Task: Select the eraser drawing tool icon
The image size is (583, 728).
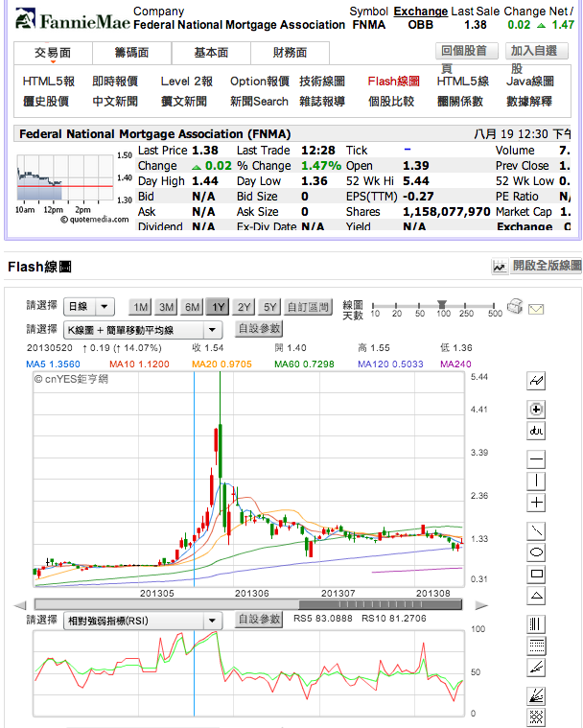Action: pos(536,381)
